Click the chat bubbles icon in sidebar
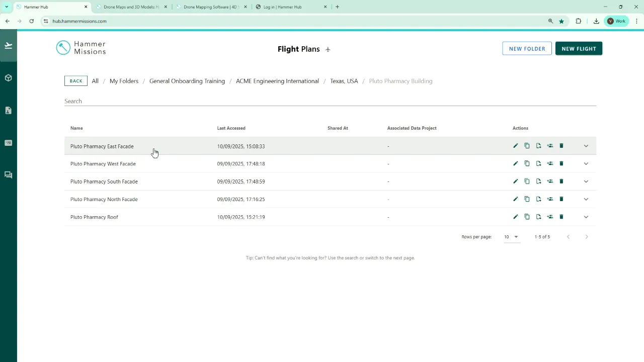The width and height of the screenshot is (644, 362). (8, 175)
